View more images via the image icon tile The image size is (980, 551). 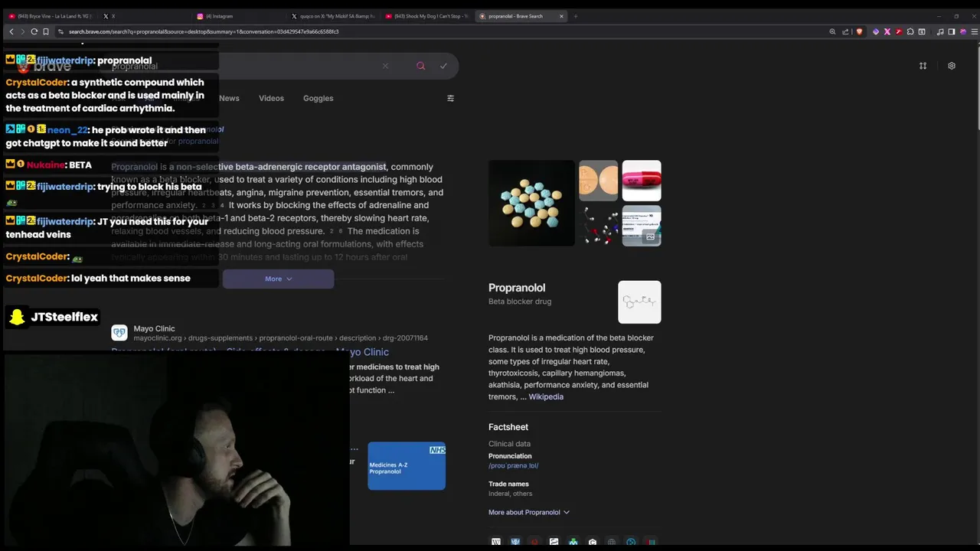(x=642, y=226)
